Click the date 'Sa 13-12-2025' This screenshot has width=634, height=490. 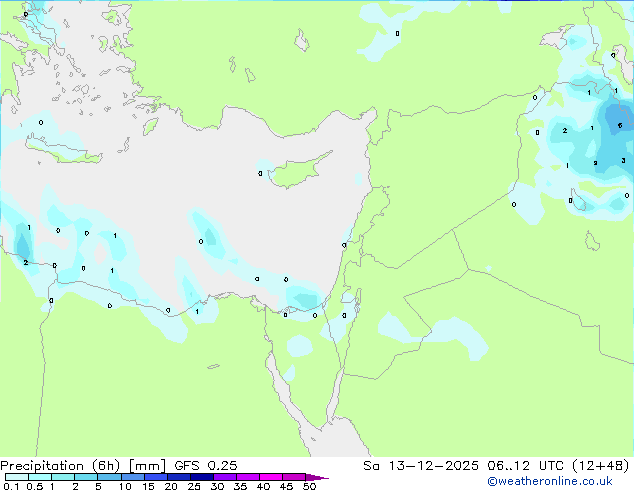click(x=421, y=466)
